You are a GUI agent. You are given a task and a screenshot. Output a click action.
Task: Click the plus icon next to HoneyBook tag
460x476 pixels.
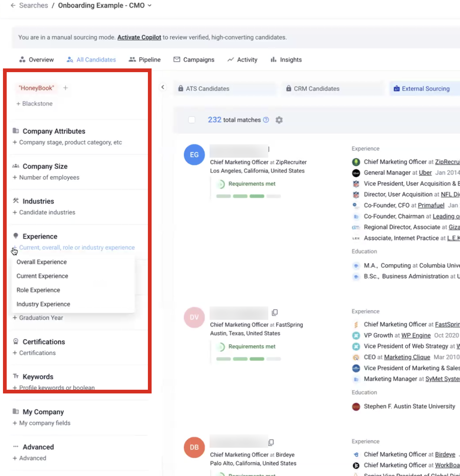(65, 88)
